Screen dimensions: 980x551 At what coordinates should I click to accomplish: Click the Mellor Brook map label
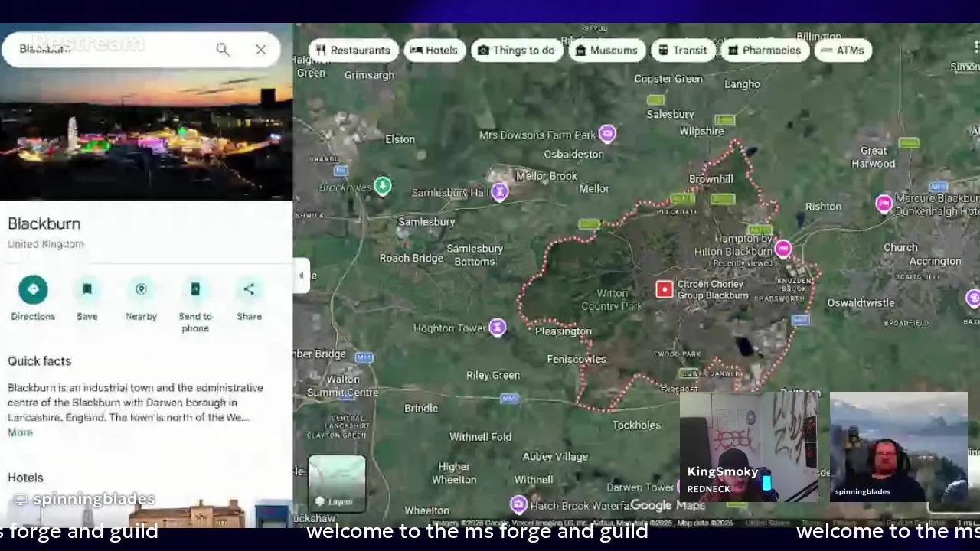547,176
